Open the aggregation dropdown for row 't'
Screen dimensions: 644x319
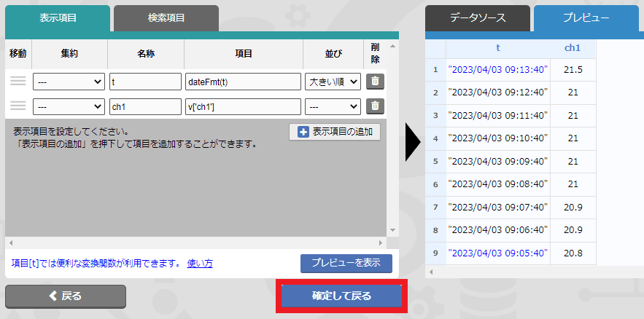[69, 82]
